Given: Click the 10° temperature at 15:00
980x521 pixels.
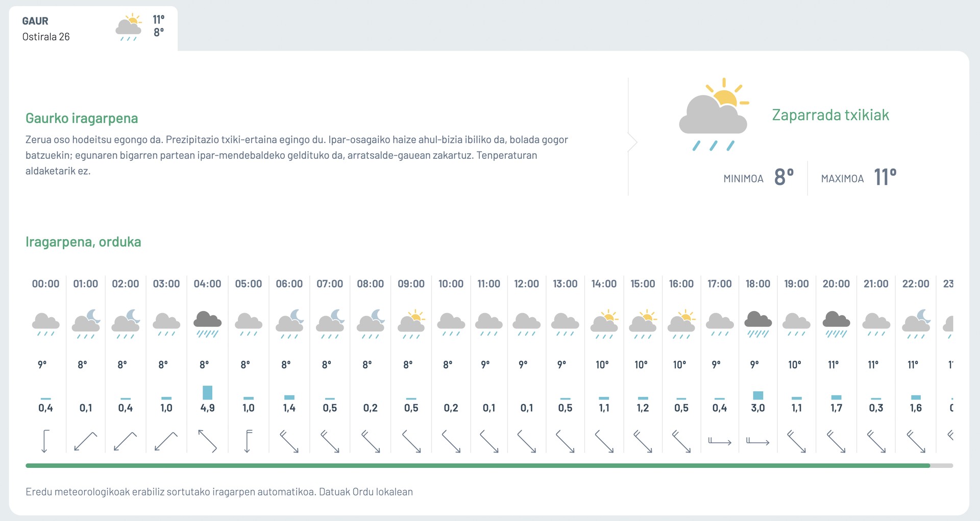Looking at the screenshot, I should click(641, 365).
